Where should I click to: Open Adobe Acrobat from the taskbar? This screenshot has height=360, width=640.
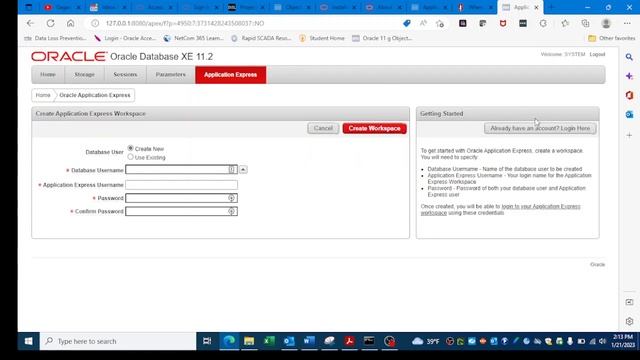[349, 341]
